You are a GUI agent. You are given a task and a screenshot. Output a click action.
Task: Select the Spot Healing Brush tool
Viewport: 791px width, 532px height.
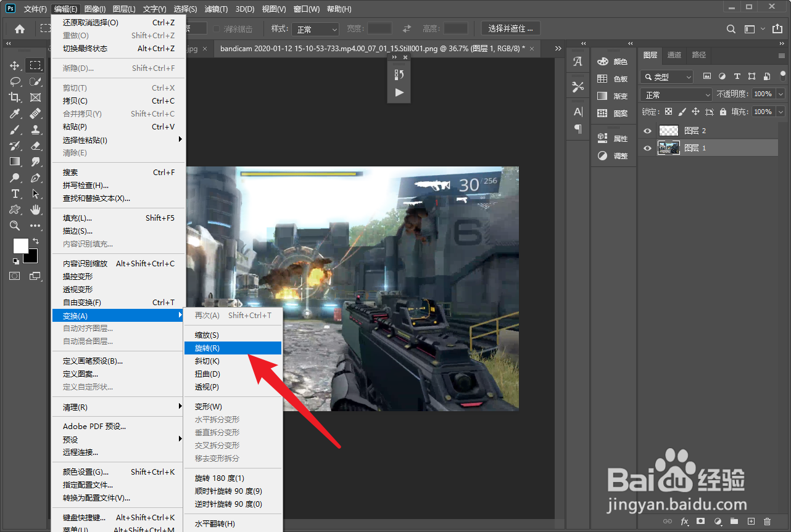point(35,113)
